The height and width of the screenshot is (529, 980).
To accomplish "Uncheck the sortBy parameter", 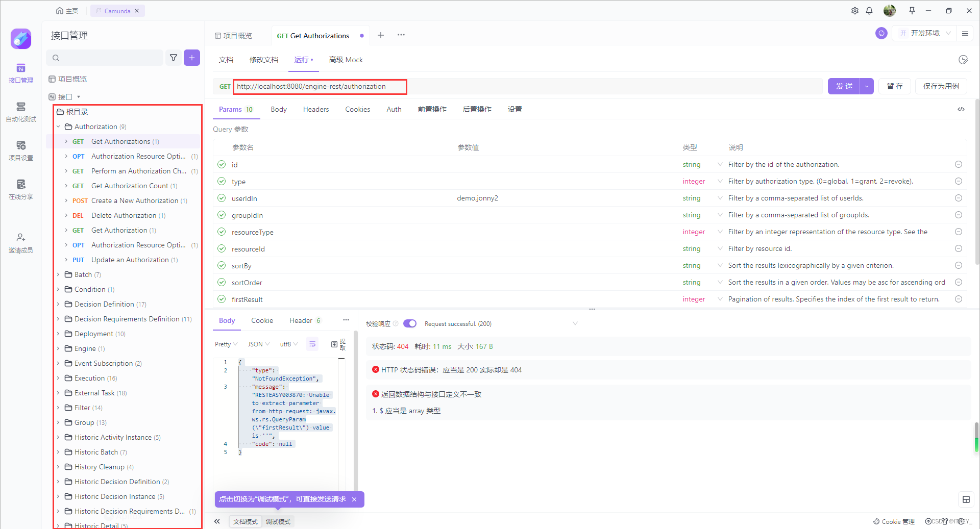I will [222, 265].
